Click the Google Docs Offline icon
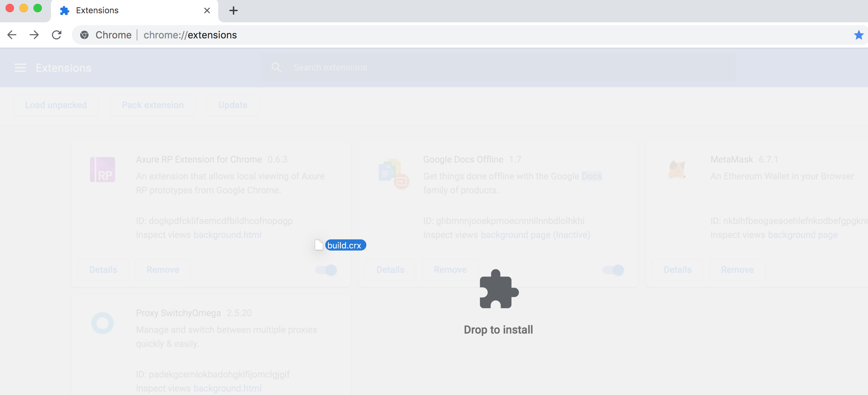The height and width of the screenshot is (395, 868). [x=393, y=173]
